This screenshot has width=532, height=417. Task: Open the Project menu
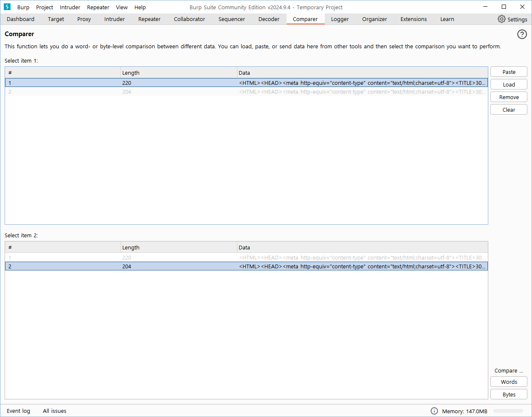(x=45, y=7)
